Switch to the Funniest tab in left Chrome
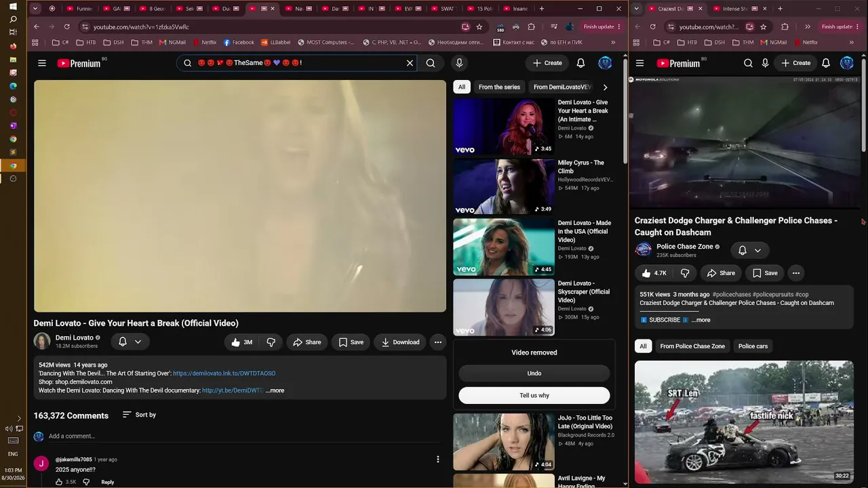The width and height of the screenshot is (868, 488). [x=79, y=9]
